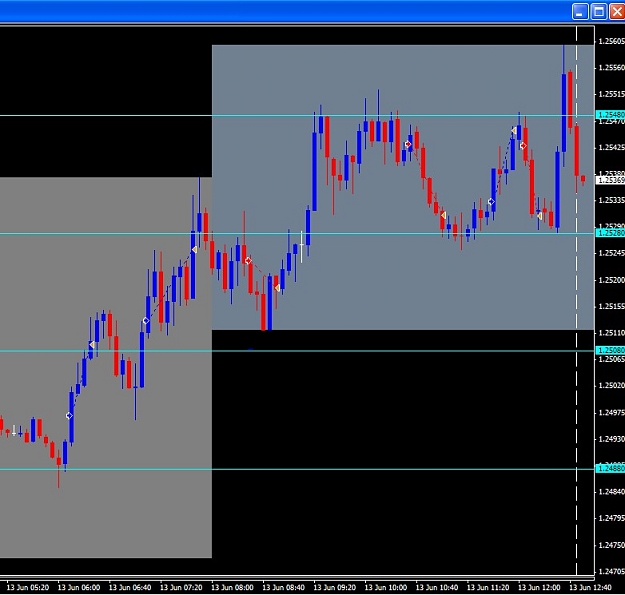Click the 1.24795 price scale label
Image resolution: width=625 pixels, height=595 pixels.
click(611, 518)
